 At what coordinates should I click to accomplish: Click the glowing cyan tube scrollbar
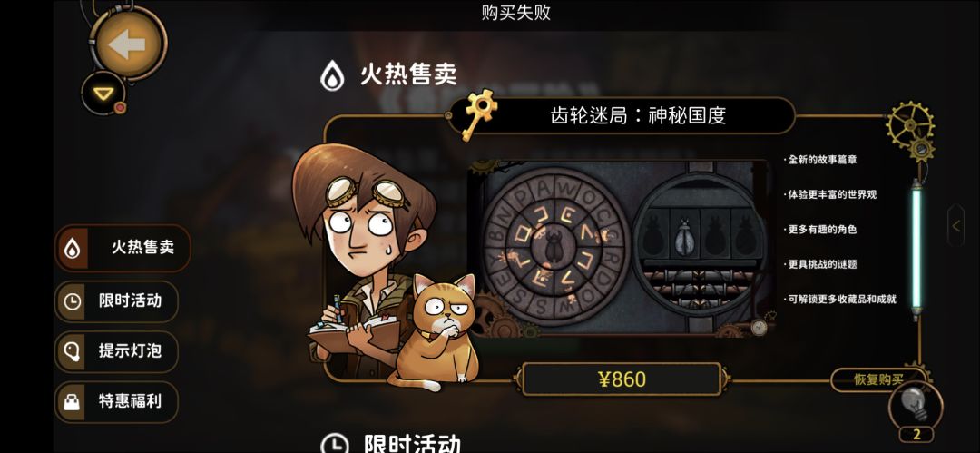[916, 249]
